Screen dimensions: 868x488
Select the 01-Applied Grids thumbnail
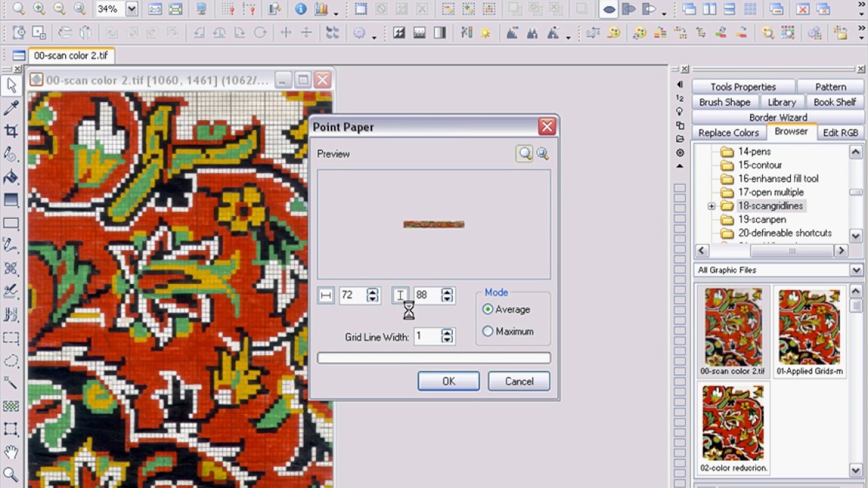click(809, 331)
